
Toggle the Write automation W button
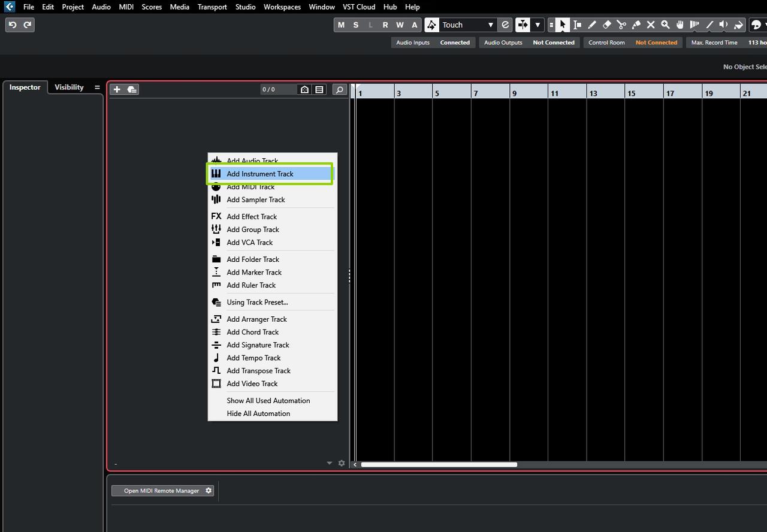(x=400, y=25)
